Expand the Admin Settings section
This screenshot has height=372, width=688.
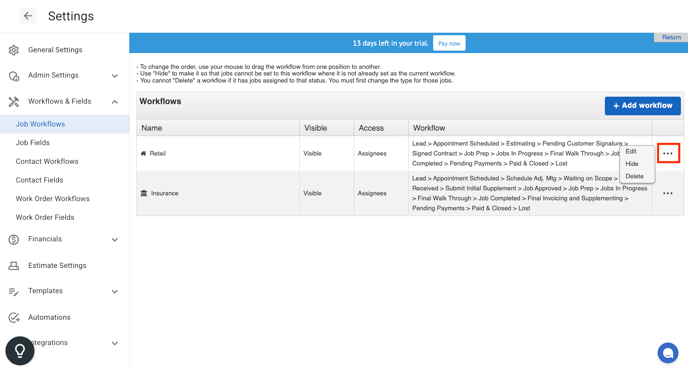(x=115, y=76)
